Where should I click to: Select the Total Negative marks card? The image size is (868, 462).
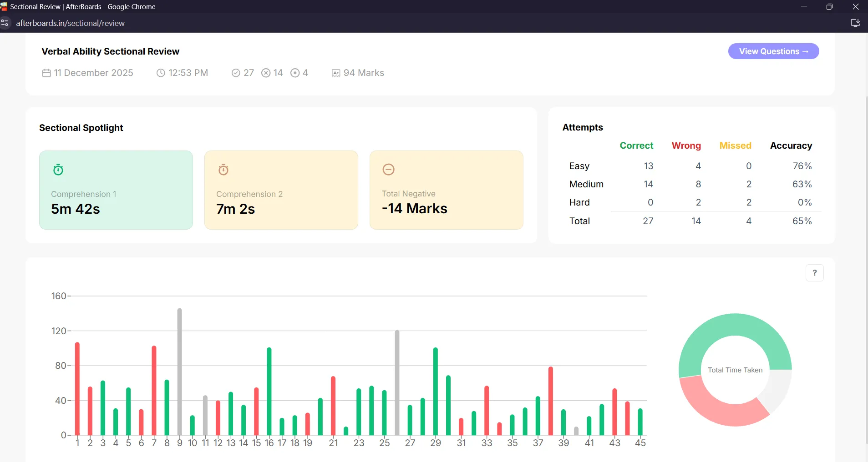point(447,190)
